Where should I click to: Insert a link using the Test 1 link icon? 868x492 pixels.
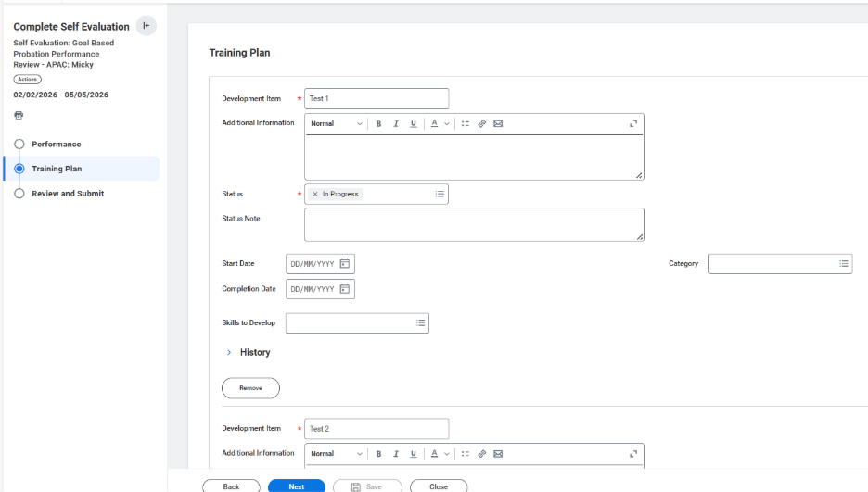[x=482, y=124]
